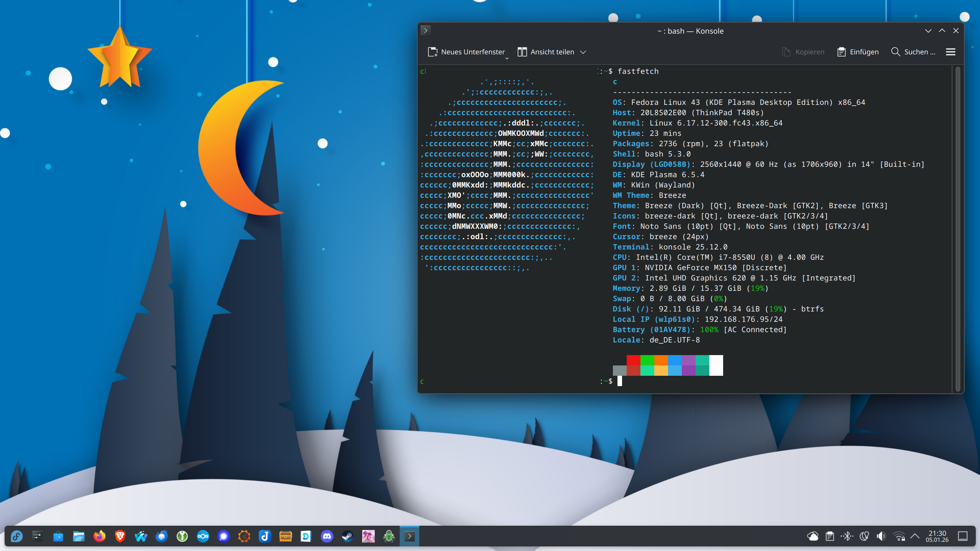The height and width of the screenshot is (551, 980).
Task: Open Brave browser from the taskbar
Action: [x=120, y=536]
